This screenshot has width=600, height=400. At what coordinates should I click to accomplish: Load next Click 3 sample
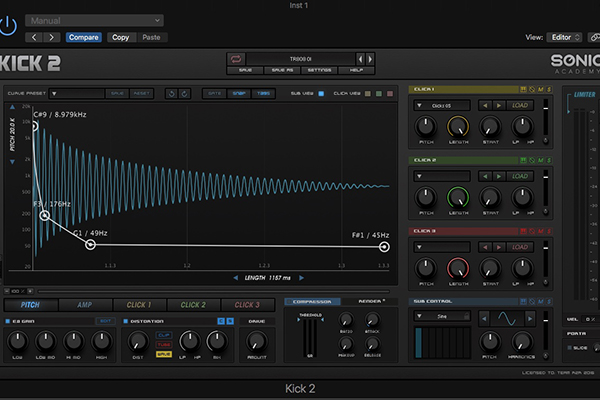(499, 247)
